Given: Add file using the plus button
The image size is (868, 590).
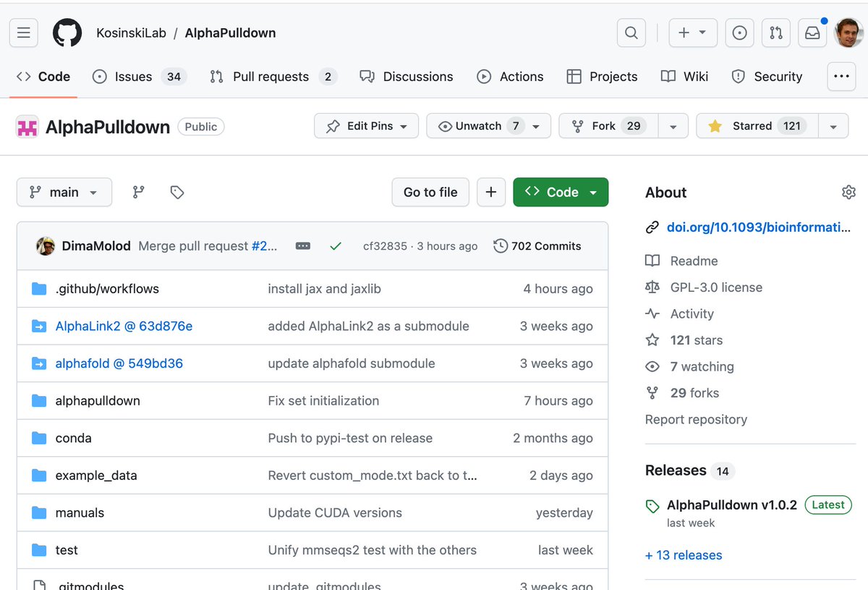Looking at the screenshot, I should 491,192.
